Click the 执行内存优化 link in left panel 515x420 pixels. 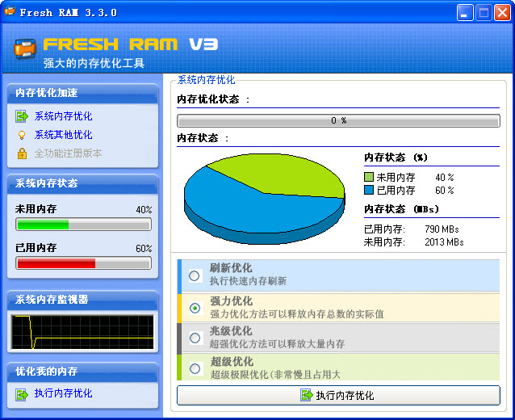[x=63, y=394]
